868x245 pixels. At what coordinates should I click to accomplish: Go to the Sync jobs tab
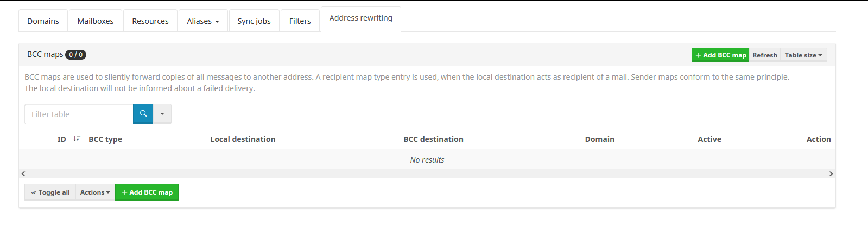tap(254, 21)
